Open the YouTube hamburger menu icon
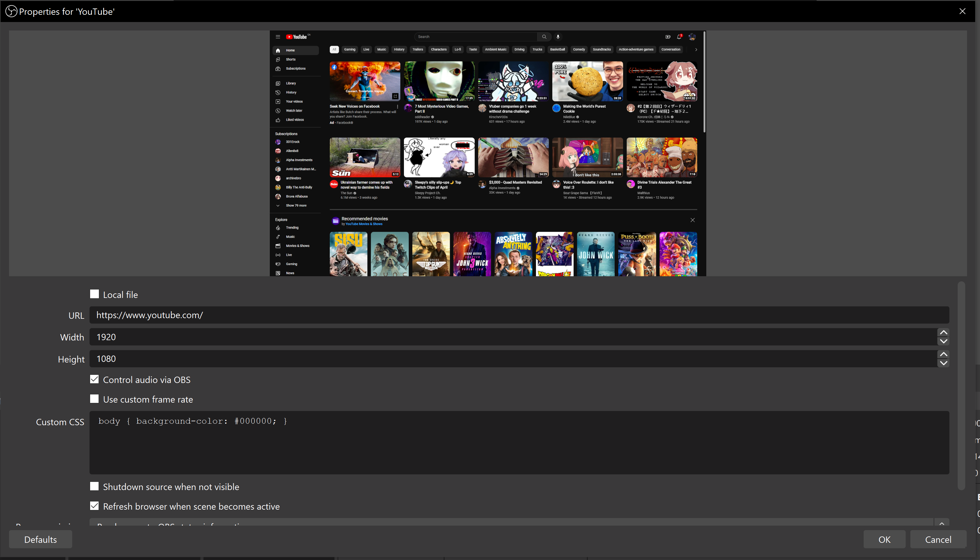This screenshot has height=560, width=980. pyautogui.click(x=278, y=37)
